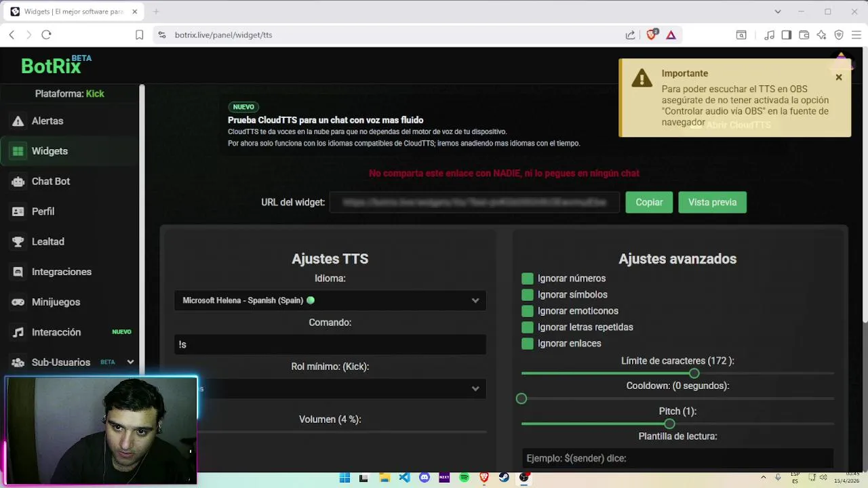Screen dimensions: 868x488
Task: Open the Leo AI sparkle icon
Action: tap(821, 35)
